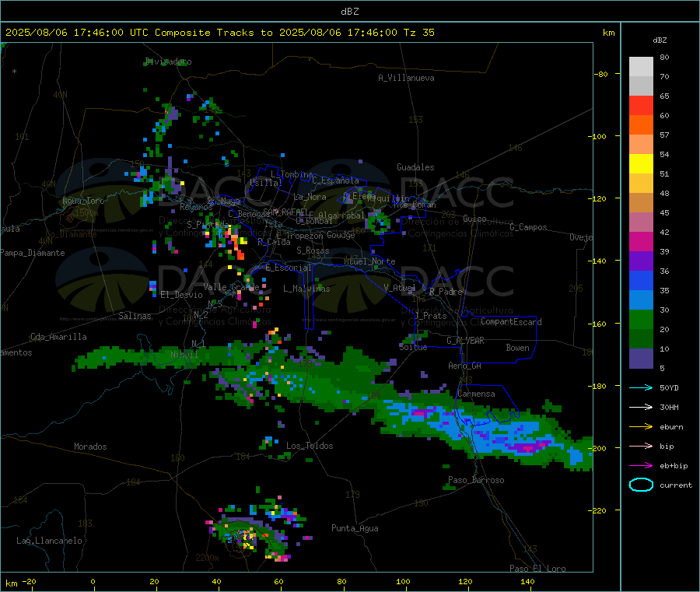Screen dimensions: 700x592
Task: Click the 'Aero_GA' map label
Action: point(465,366)
